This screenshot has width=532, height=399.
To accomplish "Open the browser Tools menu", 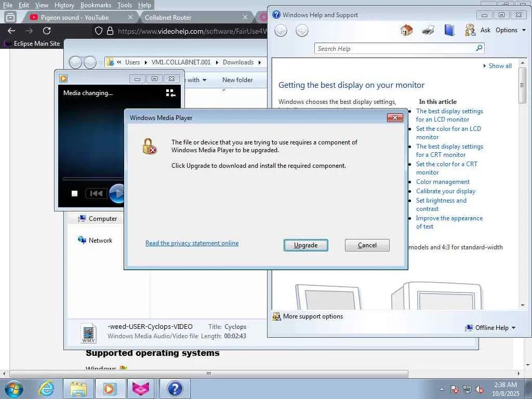I will (x=124, y=5).
